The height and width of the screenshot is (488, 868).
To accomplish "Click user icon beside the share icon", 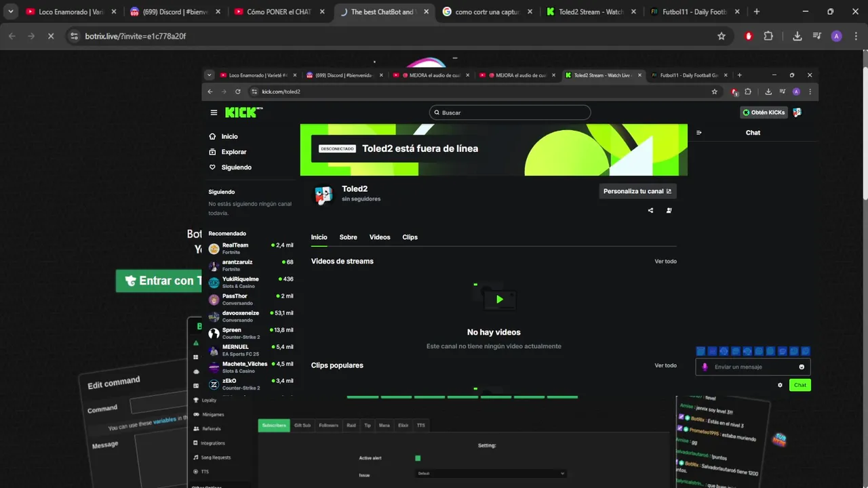I will 669,211.
